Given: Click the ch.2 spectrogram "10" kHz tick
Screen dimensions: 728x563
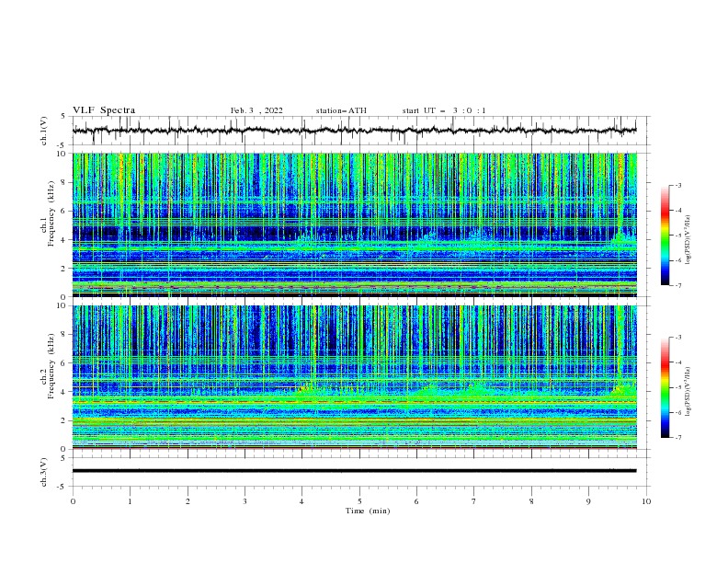Looking at the screenshot, I should point(63,305).
